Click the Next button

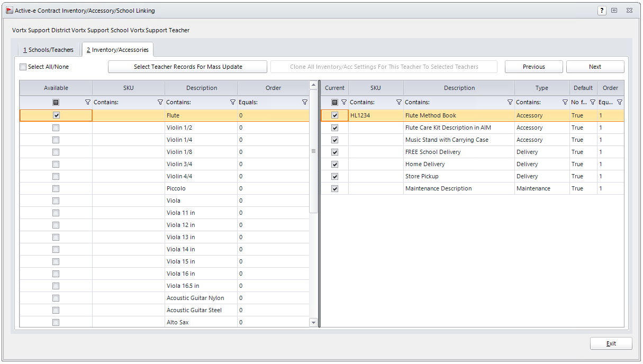click(x=595, y=67)
